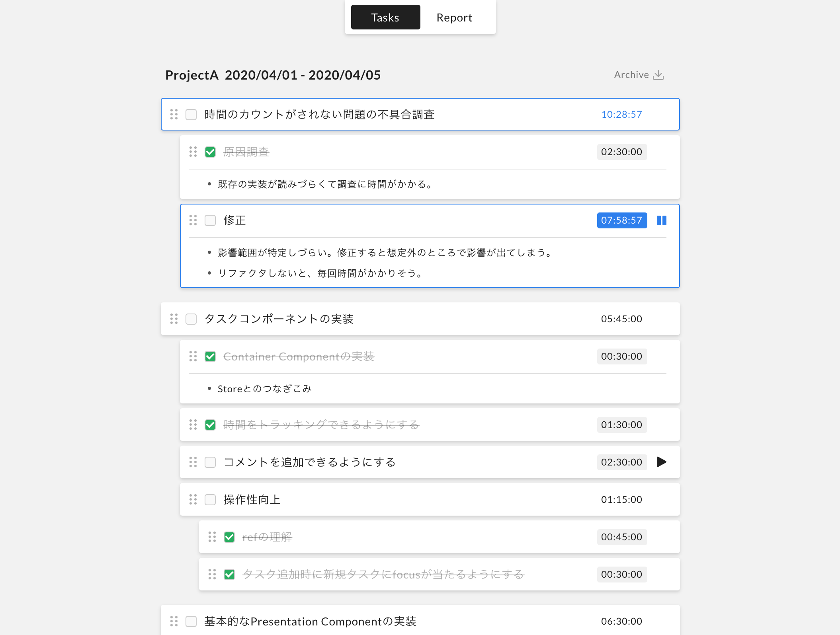Select the Tasks tab

385,18
